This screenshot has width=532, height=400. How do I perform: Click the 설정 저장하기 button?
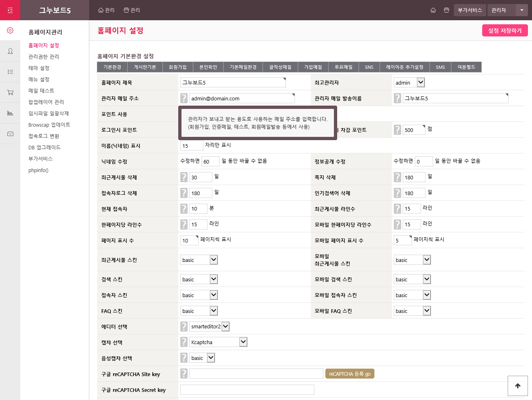click(x=505, y=30)
